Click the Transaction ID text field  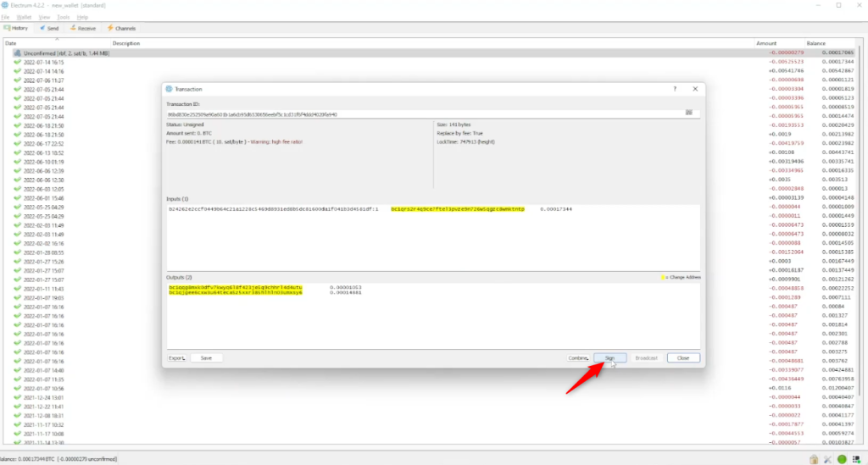point(424,113)
